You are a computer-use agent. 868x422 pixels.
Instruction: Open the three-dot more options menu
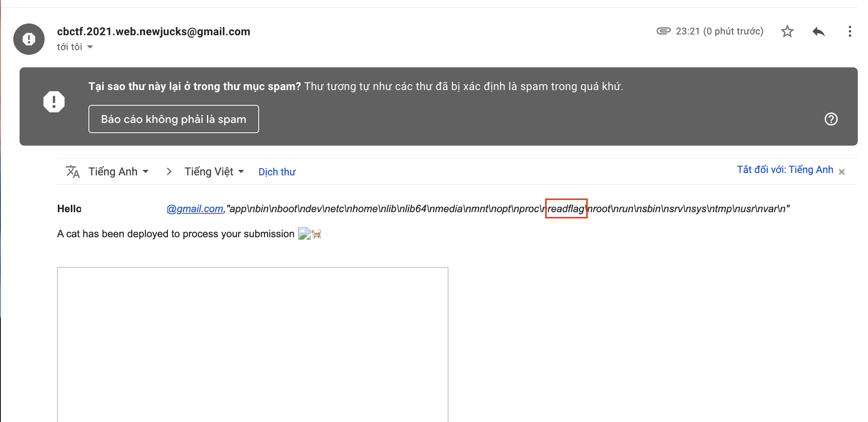tap(850, 31)
